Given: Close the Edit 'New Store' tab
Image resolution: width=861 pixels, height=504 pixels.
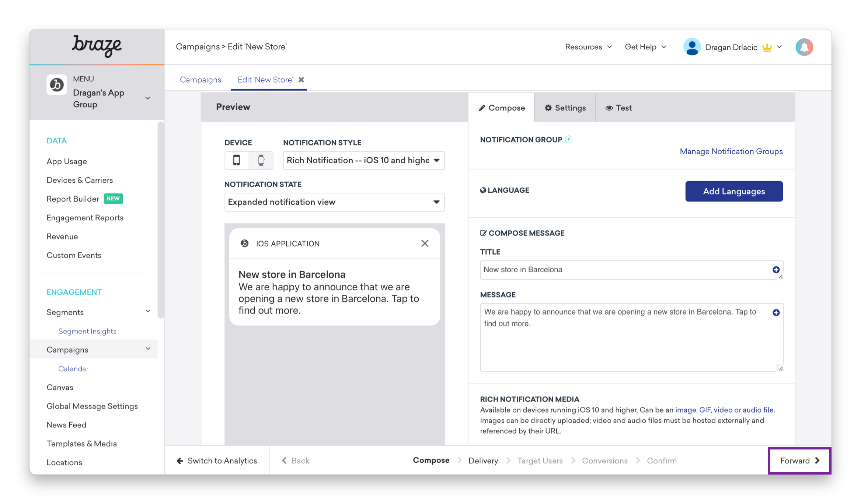Looking at the screenshot, I should pos(301,80).
